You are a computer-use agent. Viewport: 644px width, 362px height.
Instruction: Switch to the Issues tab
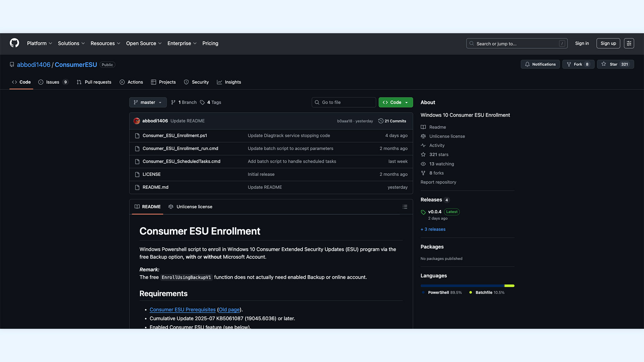[x=53, y=82]
